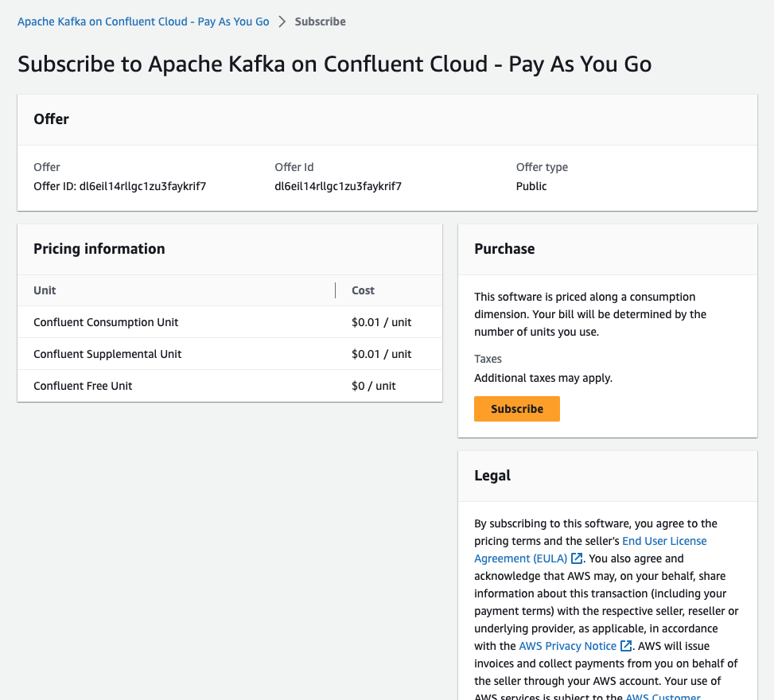Click the column divider between Unit and Cost
This screenshot has width=774, height=700.
coord(335,290)
